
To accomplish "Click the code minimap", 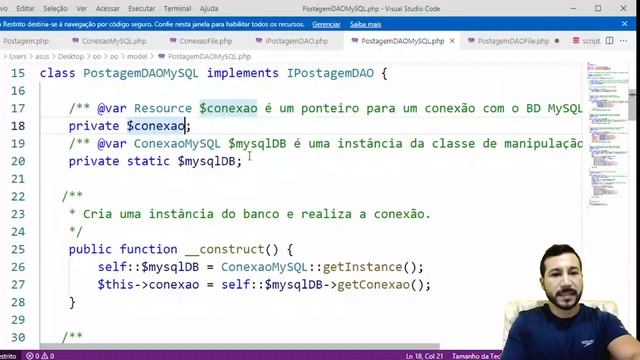I will 607,135.
